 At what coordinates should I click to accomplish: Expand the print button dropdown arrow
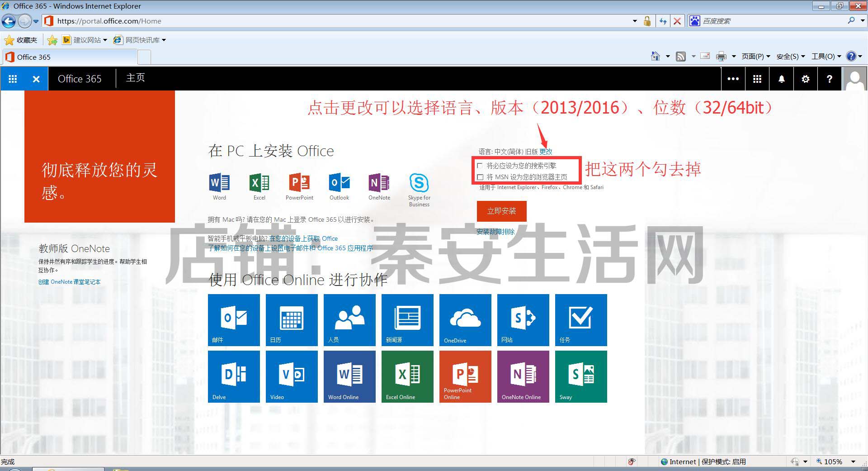pyautogui.click(x=733, y=57)
